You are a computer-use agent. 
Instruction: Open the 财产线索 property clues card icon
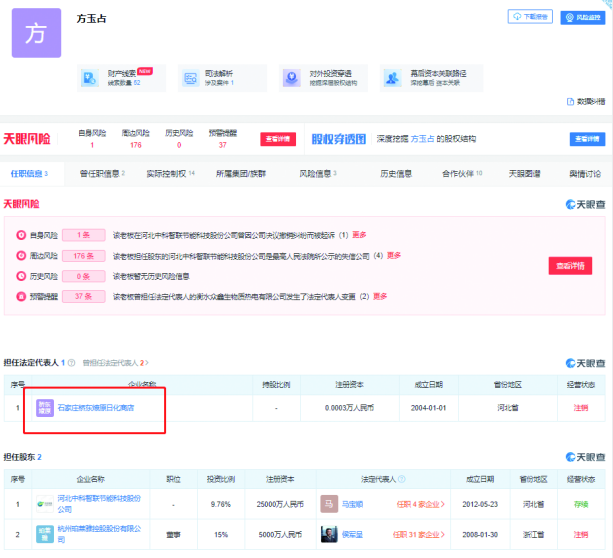[89, 78]
